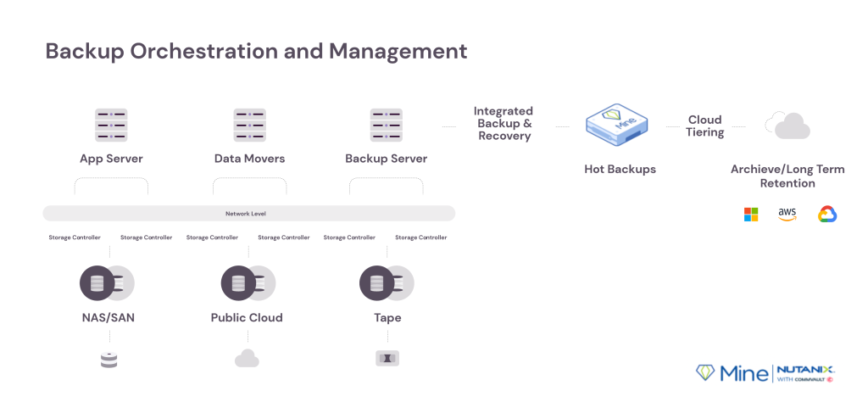The width and height of the screenshot is (868, 419).
Task: Click the 'Backup Orchestration and Management' title
Action: pyautogui.click(x=256, y=51)
